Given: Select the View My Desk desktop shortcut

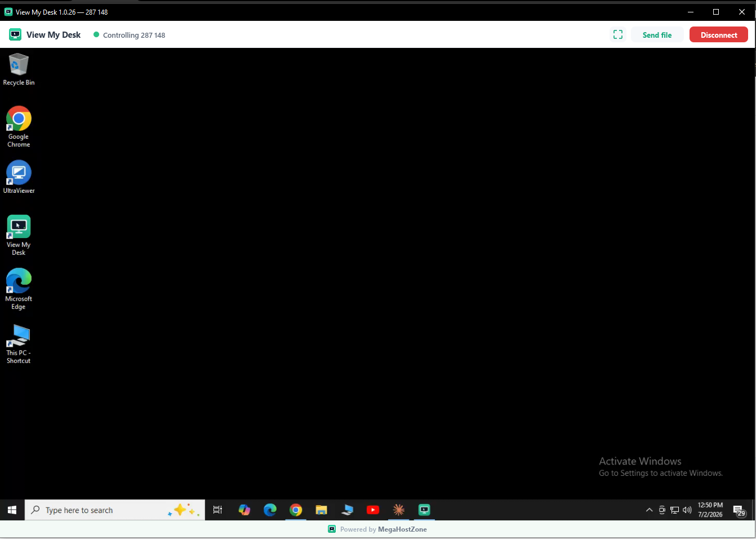Looking at the screenshot, I should (19, 235).
